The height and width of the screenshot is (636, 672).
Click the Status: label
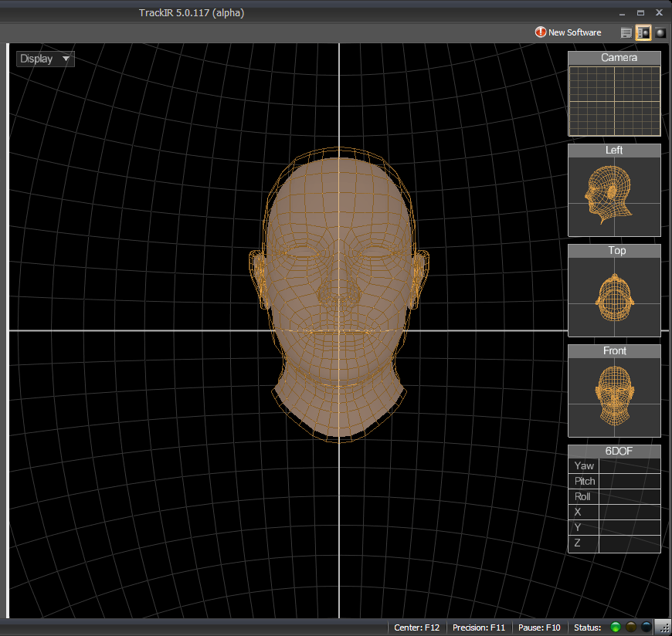click(587, 628)
